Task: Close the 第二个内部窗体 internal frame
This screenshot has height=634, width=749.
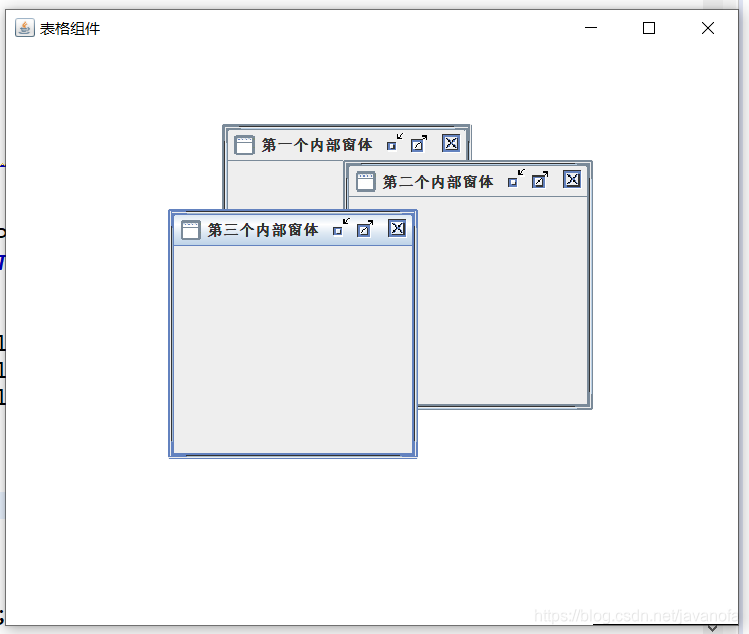Action: 572,179
